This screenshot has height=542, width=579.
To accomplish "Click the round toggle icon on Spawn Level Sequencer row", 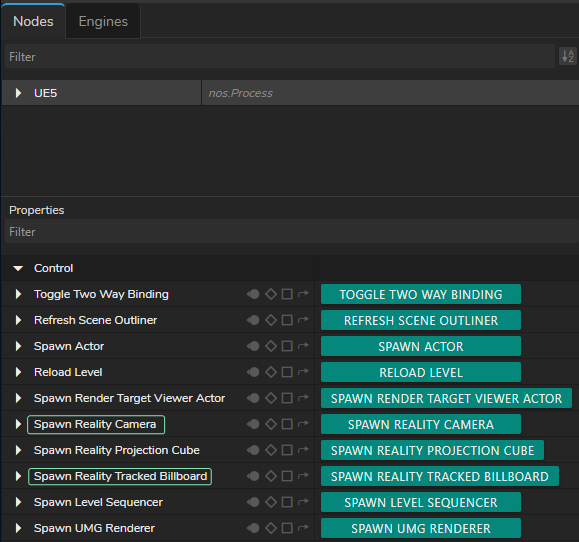I will coord(253,502).
